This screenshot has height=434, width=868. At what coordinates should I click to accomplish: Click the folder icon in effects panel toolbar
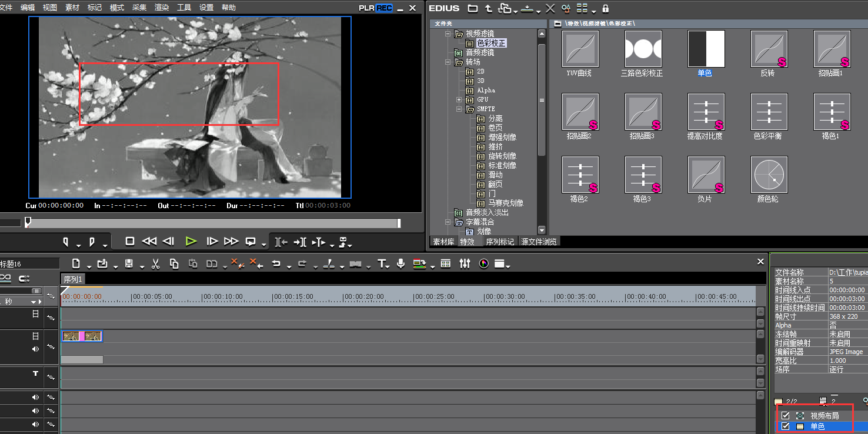473,8
